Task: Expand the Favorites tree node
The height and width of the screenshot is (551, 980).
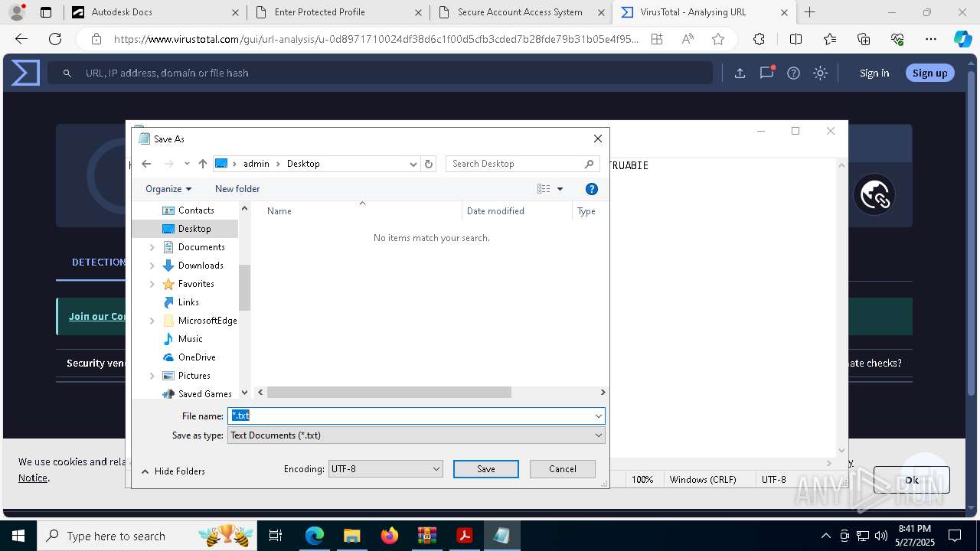Action: pos(152,284)
